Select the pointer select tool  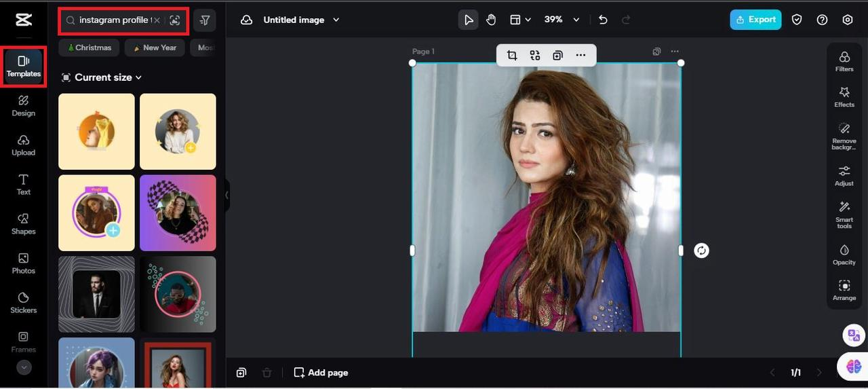tap(468, 20)
